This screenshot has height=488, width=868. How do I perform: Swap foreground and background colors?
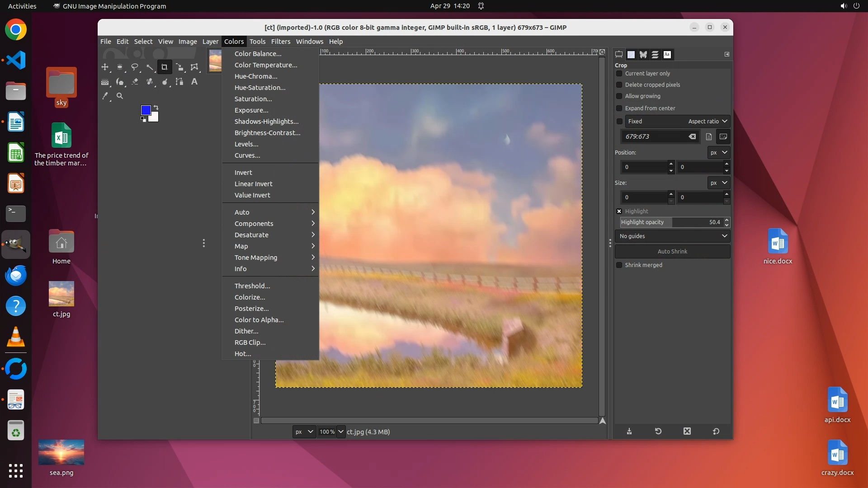(x=156, y=108)
